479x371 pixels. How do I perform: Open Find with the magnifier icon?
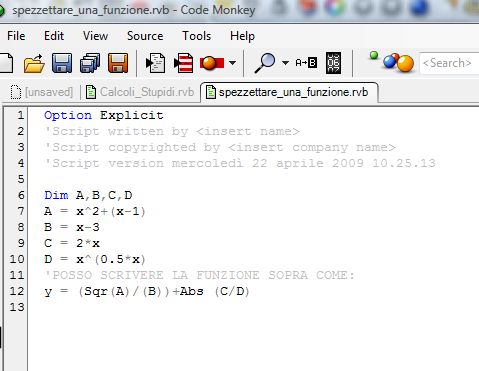[x=265, y=63]
